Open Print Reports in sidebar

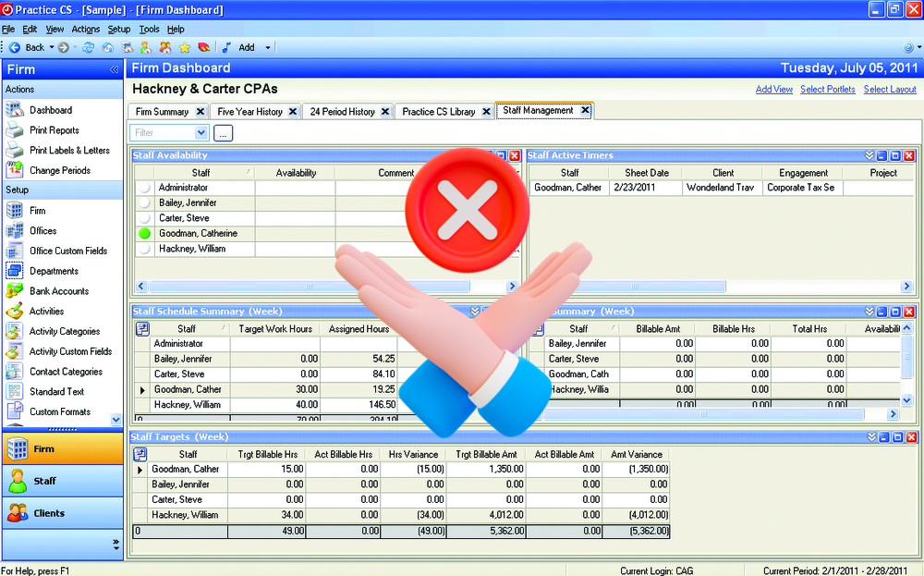point(55,130)
